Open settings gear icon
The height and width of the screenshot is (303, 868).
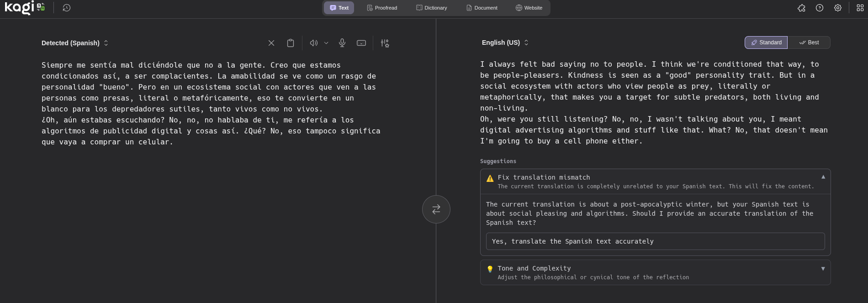tap(838, 8)
